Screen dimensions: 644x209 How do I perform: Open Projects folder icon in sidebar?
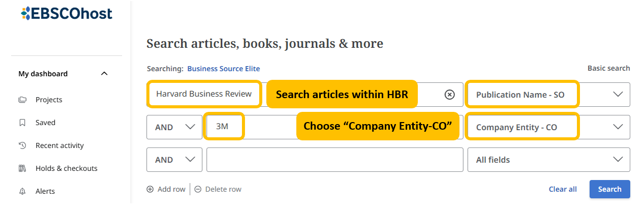point(22,100)
